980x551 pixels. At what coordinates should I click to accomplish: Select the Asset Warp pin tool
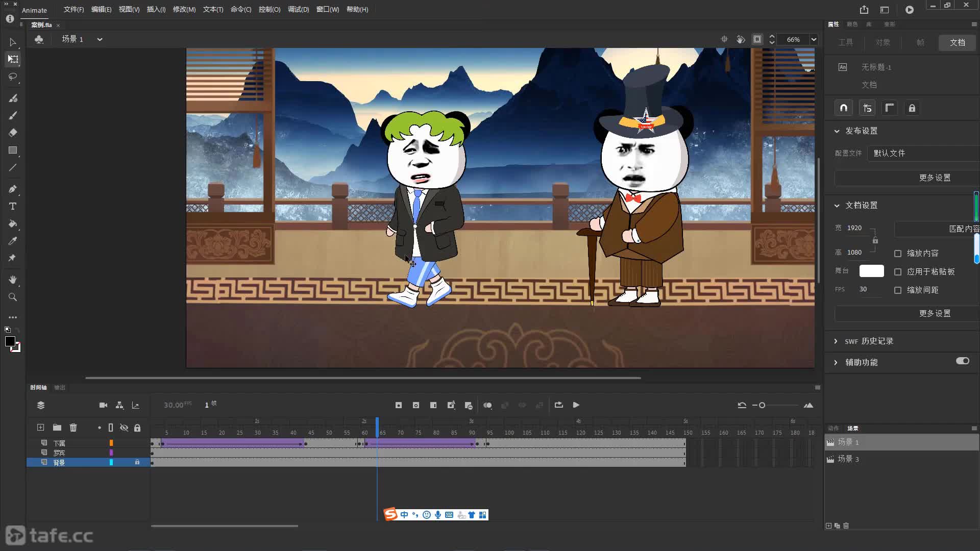click(13, 258)
